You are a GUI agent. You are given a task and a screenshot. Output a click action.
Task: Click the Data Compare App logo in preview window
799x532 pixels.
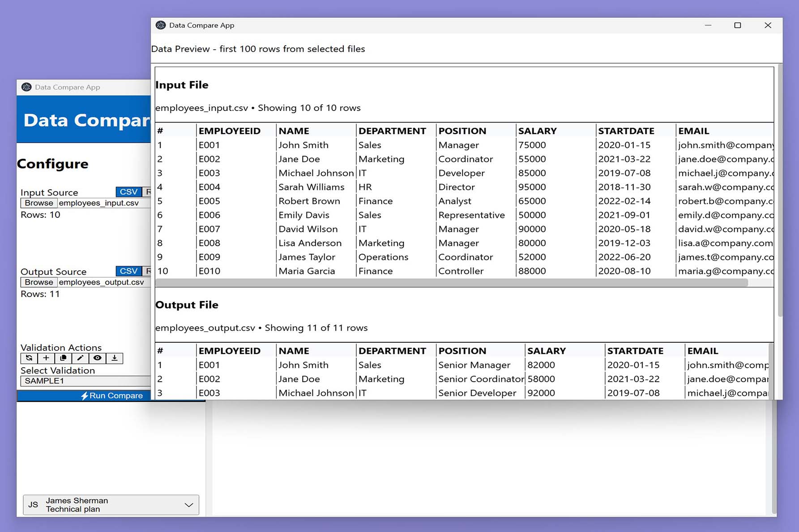pos(161,26)
